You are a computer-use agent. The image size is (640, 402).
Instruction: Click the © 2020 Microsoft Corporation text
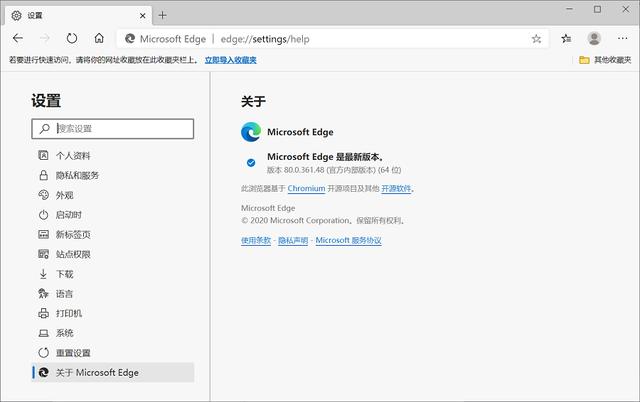322,221
